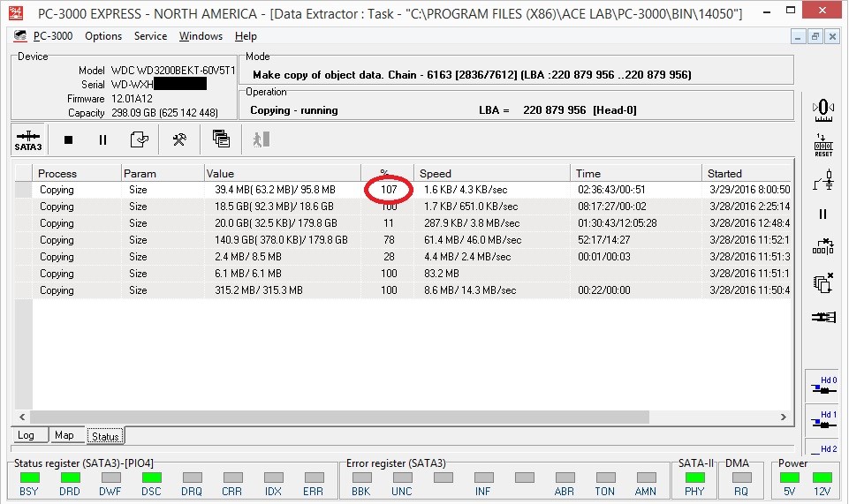This screenshot has height=504, width=849.
Task: Open the Help menu
Action: coord(246,36)
